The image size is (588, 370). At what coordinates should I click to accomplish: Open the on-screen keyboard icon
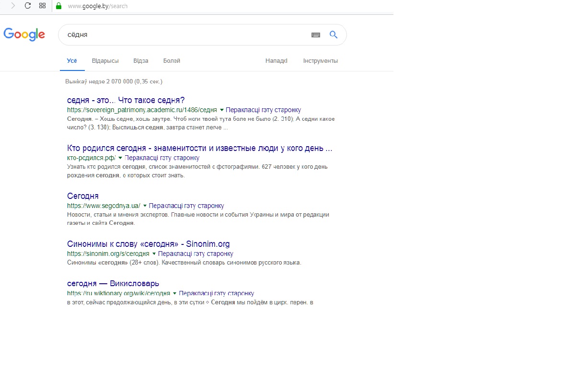(x=316, y=35)
